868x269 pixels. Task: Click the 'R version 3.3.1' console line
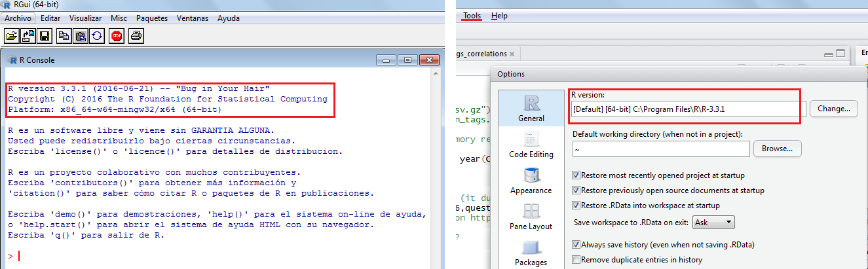tap(139, 88)
